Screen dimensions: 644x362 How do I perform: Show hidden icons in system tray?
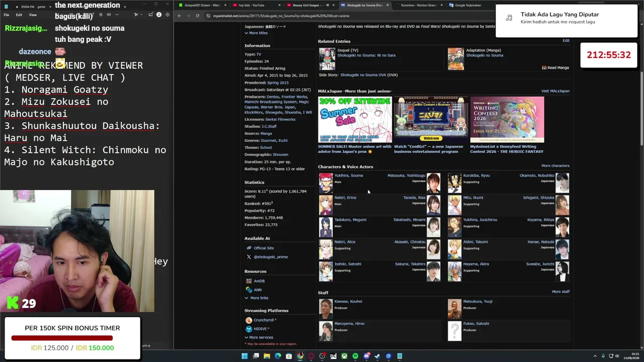click(595, 356)
